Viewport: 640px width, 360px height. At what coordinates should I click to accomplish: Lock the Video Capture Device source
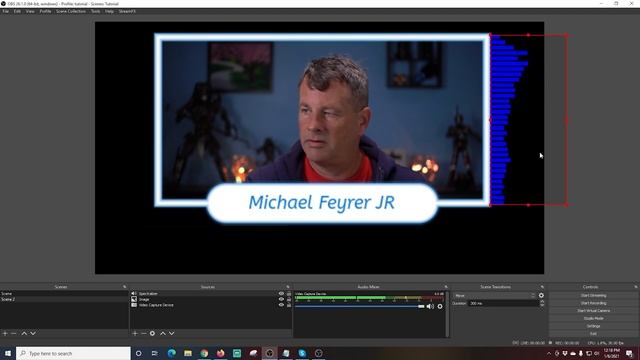click(289, 305)
